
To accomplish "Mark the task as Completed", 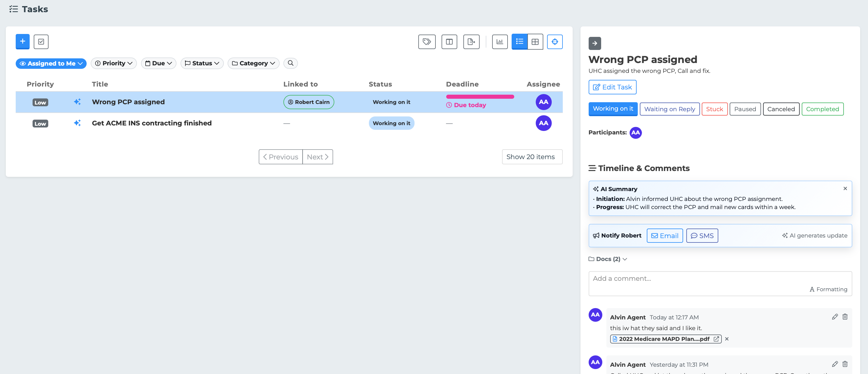I will click(x=822, y=109).
